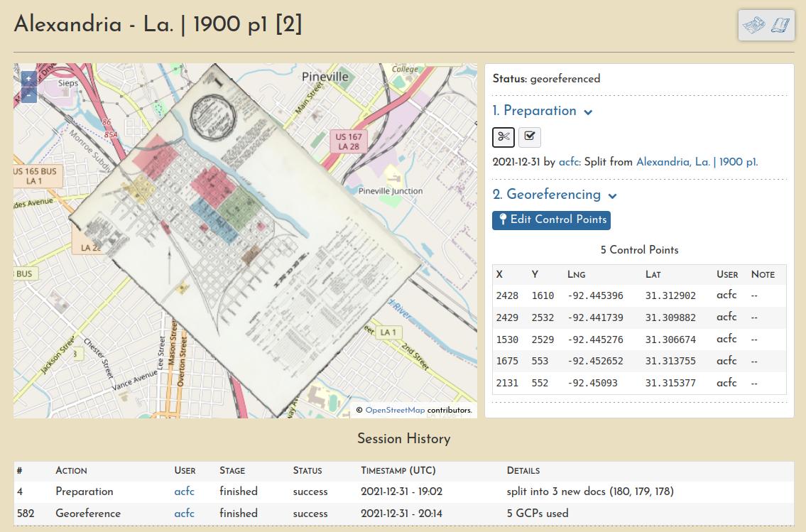Screen dimensions: 806x532
Task: Zoom out on the map preview
Action: coord(29,95)
